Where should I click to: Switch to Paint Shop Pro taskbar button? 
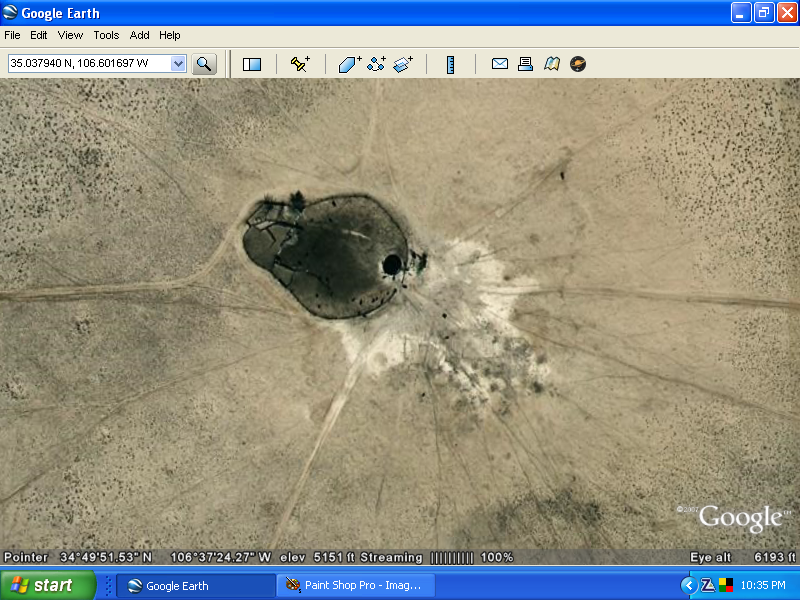(x=356, y=586)
